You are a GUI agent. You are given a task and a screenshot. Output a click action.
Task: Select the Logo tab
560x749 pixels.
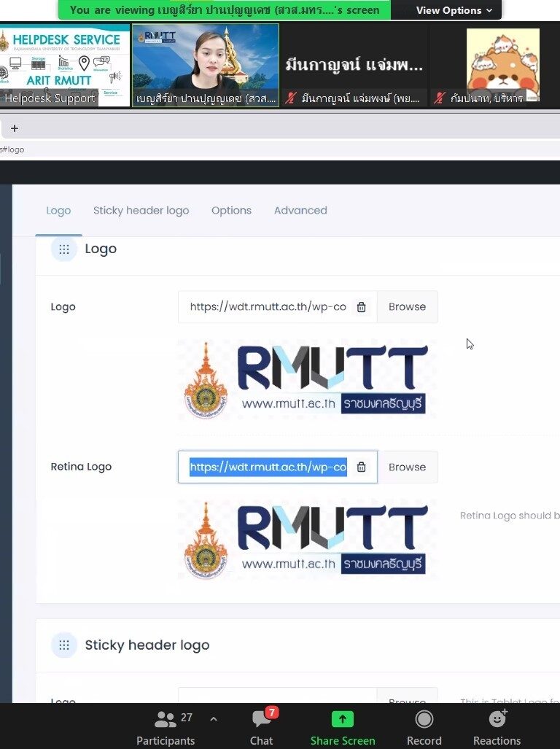(x=58, y=210)
